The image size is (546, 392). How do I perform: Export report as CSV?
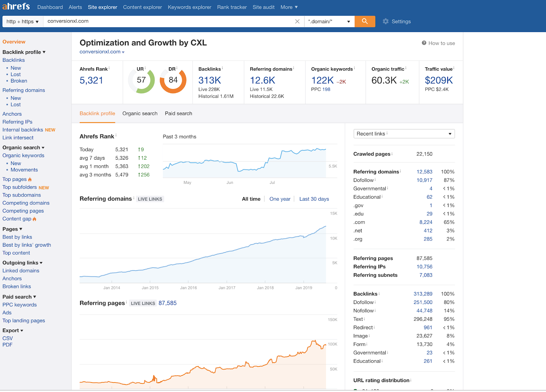[8, 338]
